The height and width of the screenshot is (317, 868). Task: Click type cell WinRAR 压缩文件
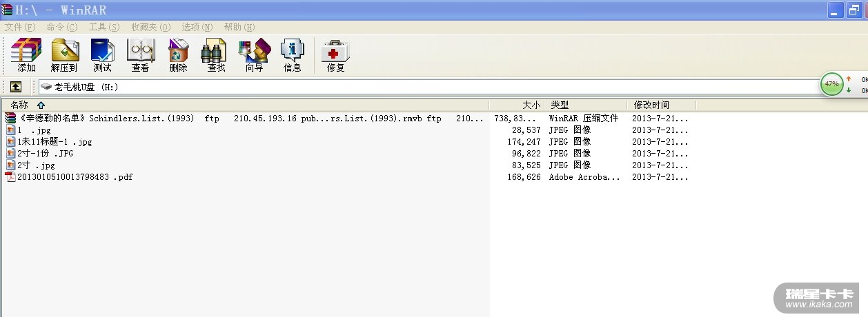[x=584, y=118]
